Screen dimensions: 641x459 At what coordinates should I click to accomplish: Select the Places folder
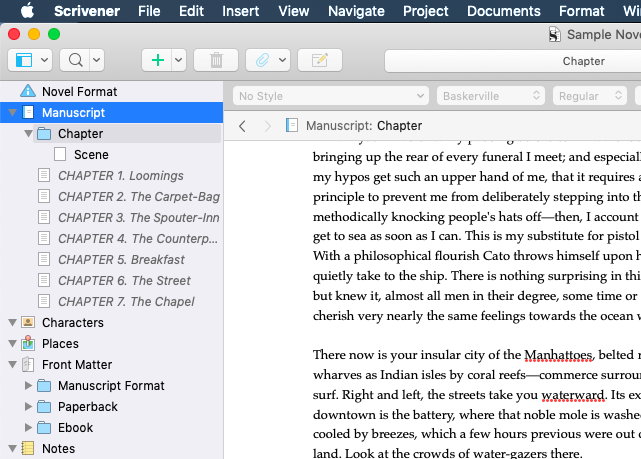60,344
